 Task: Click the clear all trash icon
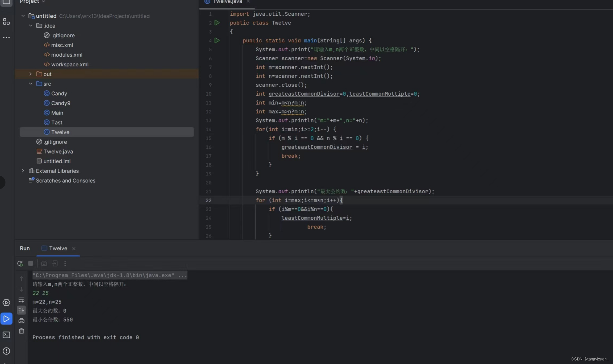(21, 331)
